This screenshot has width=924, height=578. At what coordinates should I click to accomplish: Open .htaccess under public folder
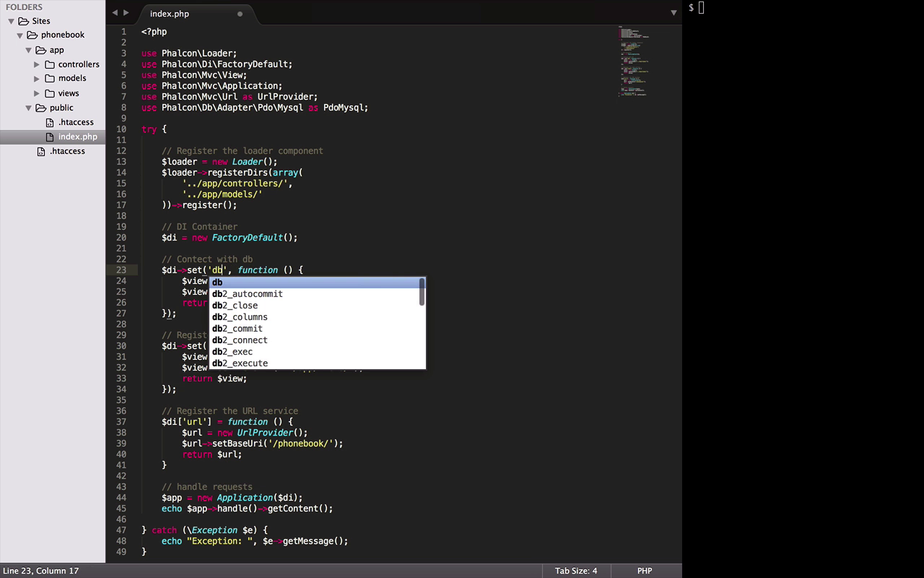76,122
